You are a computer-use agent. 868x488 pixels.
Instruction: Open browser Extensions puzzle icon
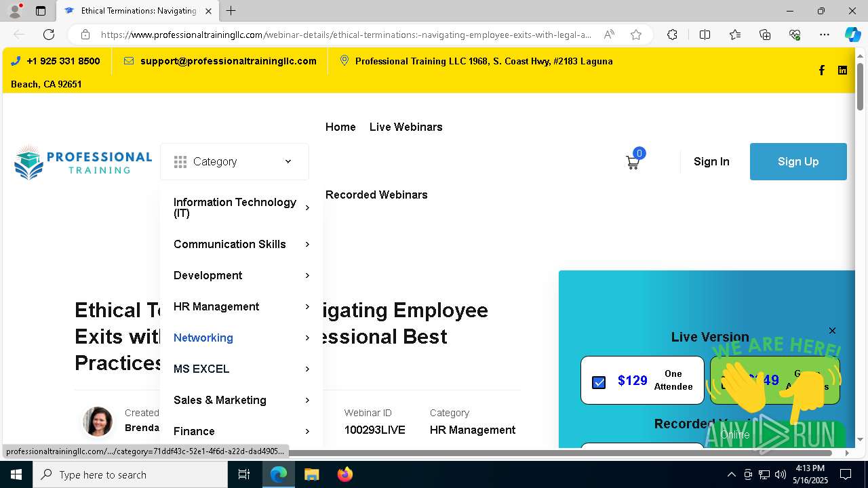[x=672, y=35]
